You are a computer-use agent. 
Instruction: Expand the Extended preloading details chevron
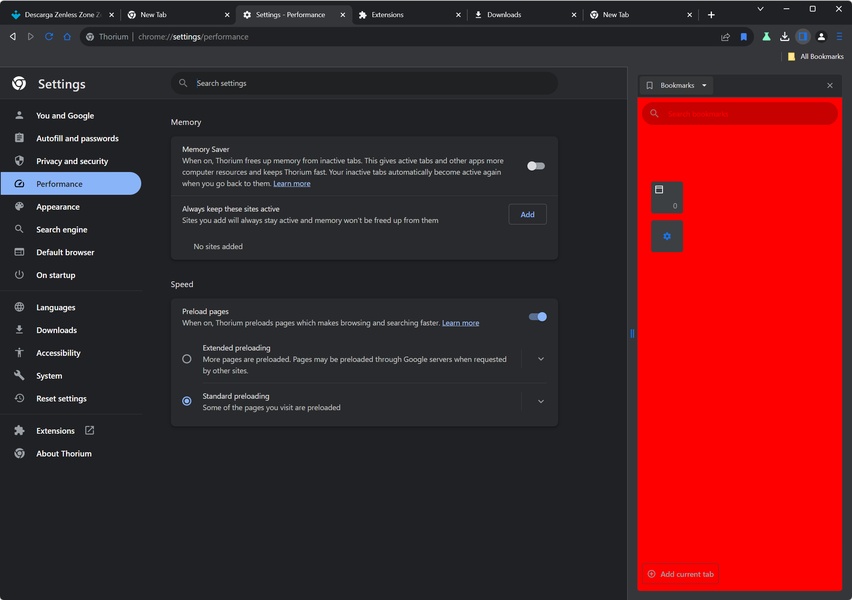(541, 358)
